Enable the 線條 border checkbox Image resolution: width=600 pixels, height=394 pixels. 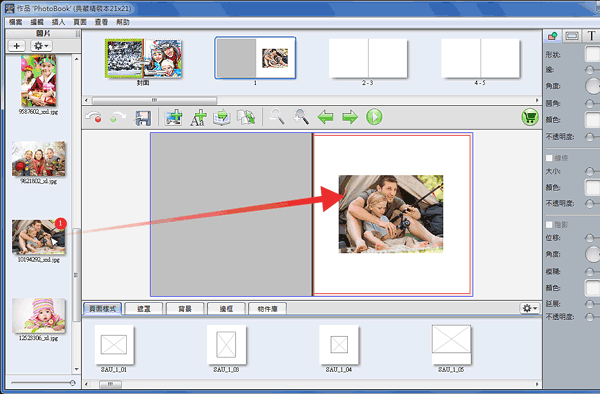(549, 158)
